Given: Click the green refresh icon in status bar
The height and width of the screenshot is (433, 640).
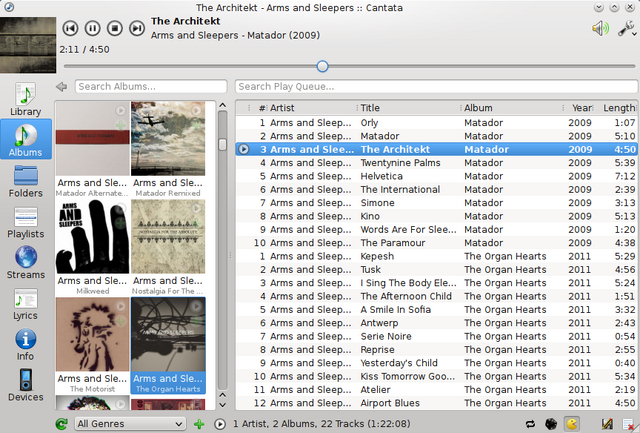Looking at the screenshot, I should tap(62, 424).
